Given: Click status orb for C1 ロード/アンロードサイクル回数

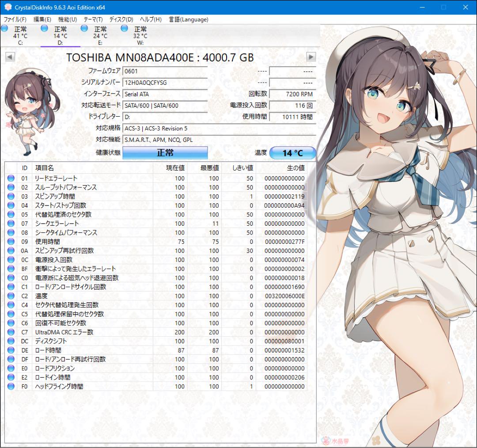Looking at the screenshot, I should coord(11,287).
